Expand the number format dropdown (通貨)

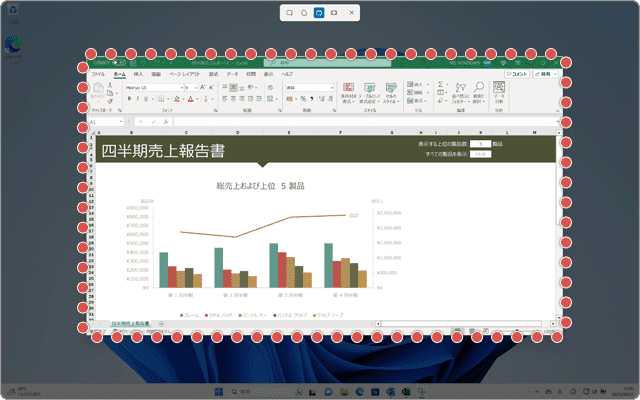(x=331, y=88)
